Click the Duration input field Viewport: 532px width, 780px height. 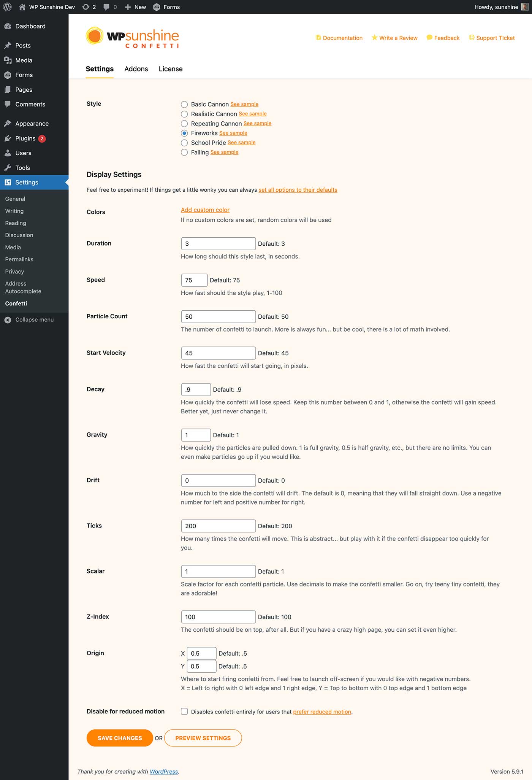[218, 244]
